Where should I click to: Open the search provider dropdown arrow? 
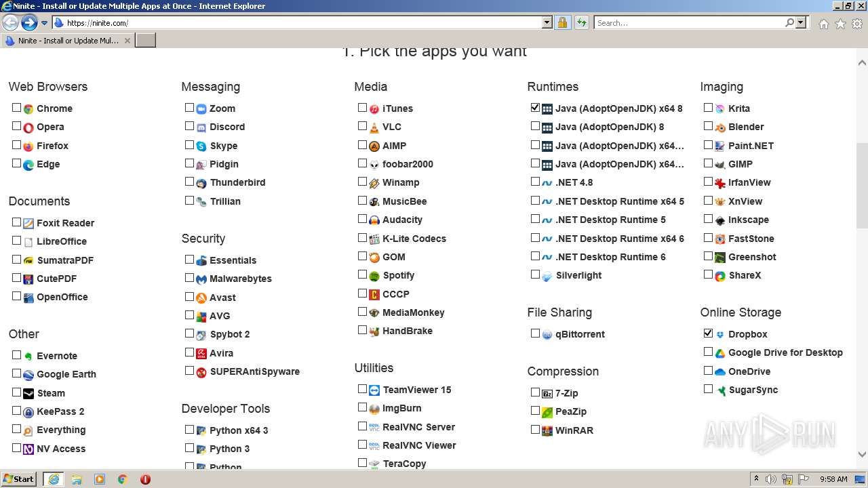tap(801, 22)
